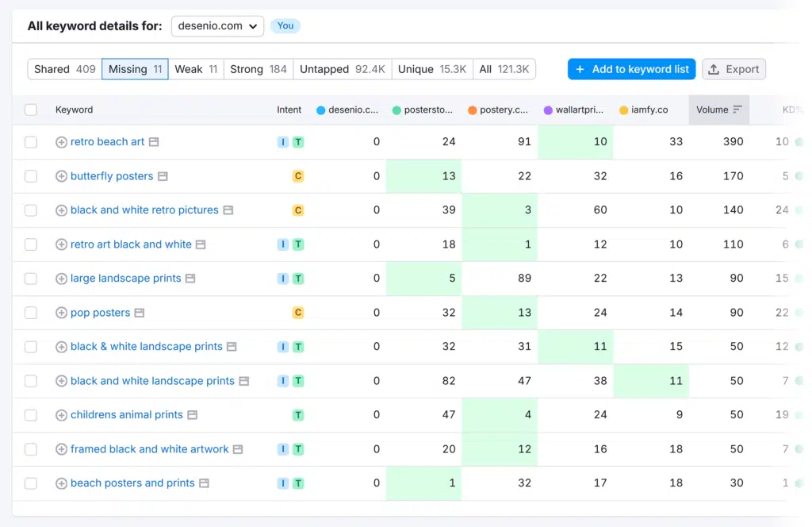Open SERP snapshot icon for butterfly posters
Viewport: 812px width, 527px height.
click(163, 176)
